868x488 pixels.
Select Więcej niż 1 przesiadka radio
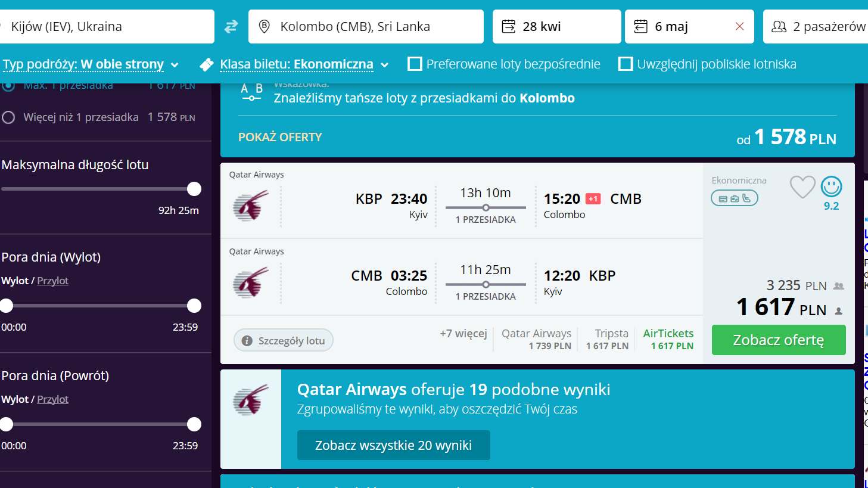point(8,117)
